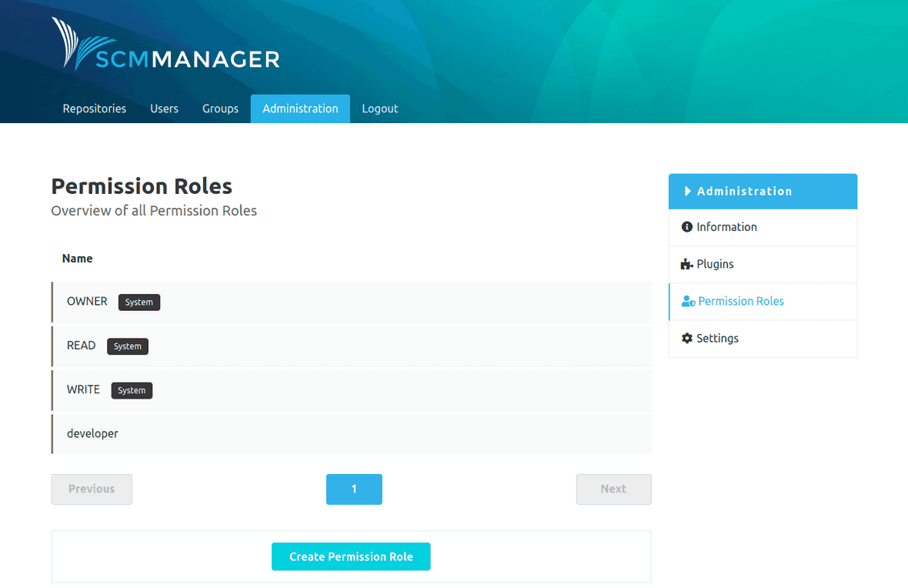Switch to the Repositories tab
The height and width of the screenshot is (588, 908).
[x=94, y=109]
